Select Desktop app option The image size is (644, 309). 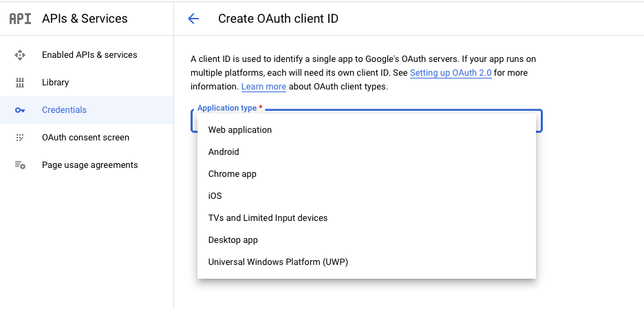[367, 240]
